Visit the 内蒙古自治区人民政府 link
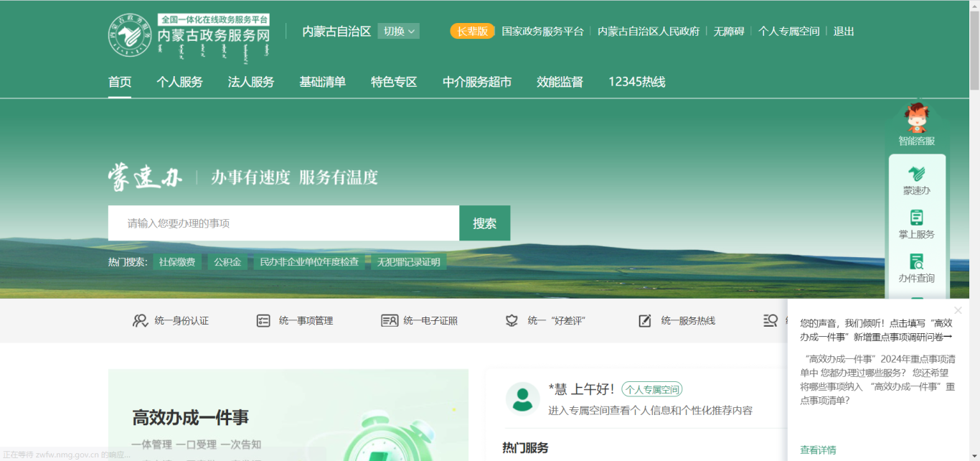Screen dimensions: 980x461 [649, 31]
